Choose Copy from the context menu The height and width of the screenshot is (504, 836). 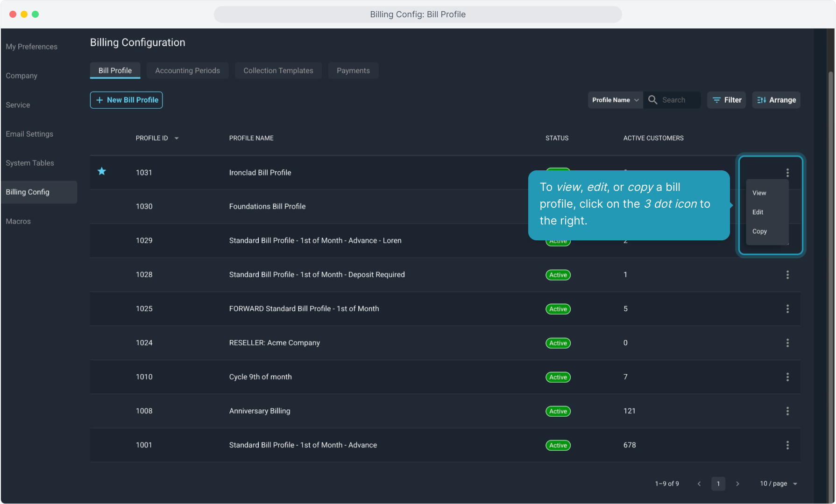click(x=759, y=231)
